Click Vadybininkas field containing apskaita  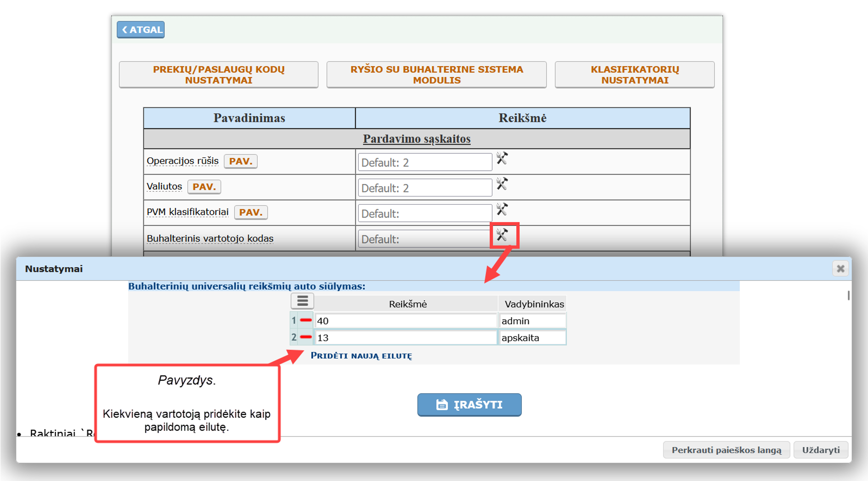pos(533,338)
